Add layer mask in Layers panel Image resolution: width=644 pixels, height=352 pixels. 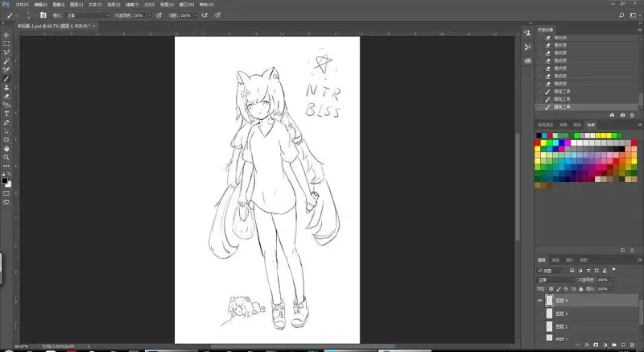tap(596, 345)
